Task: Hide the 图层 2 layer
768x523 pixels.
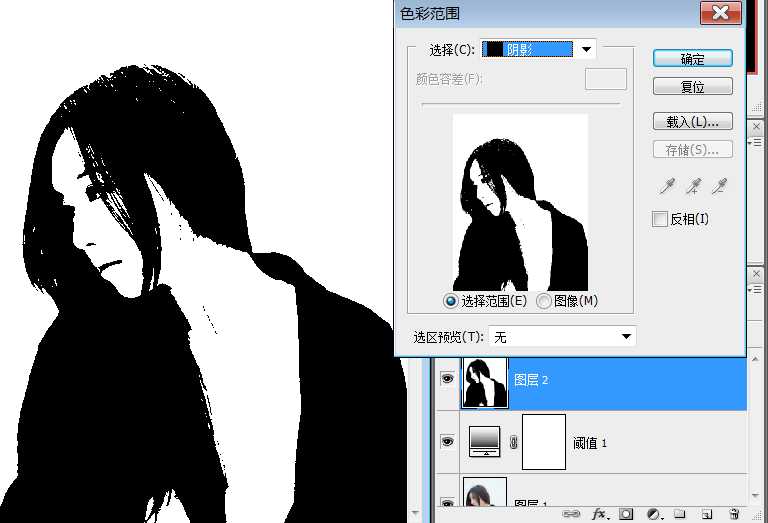Action: tap(447, 379)
